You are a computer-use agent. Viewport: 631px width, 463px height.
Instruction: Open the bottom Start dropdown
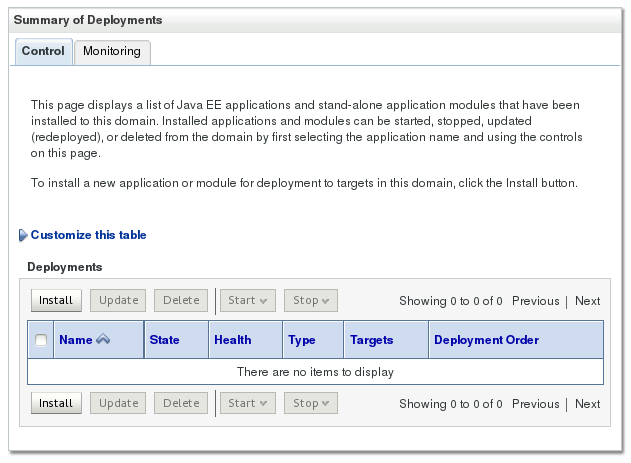click(x=247, y=404)
